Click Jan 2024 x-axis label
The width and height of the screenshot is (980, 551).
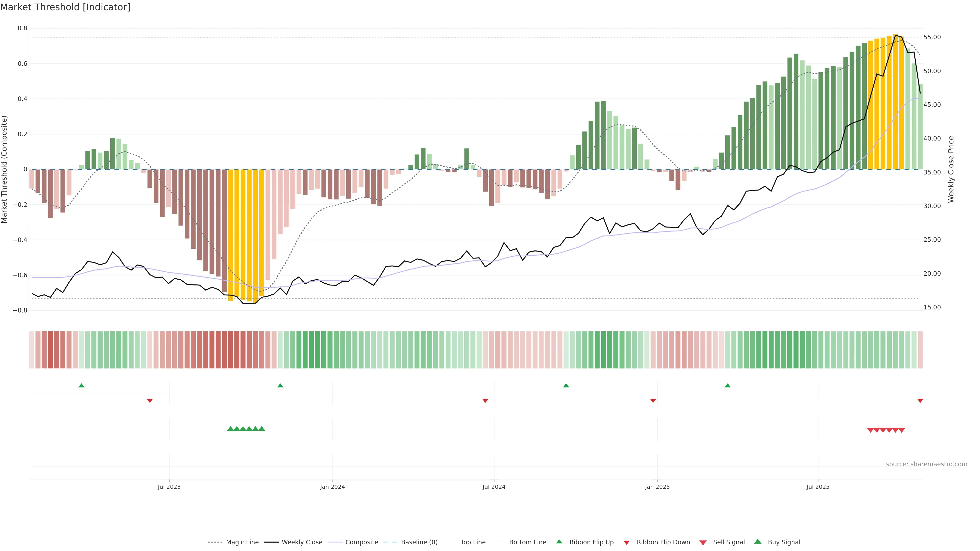[332, 487]
